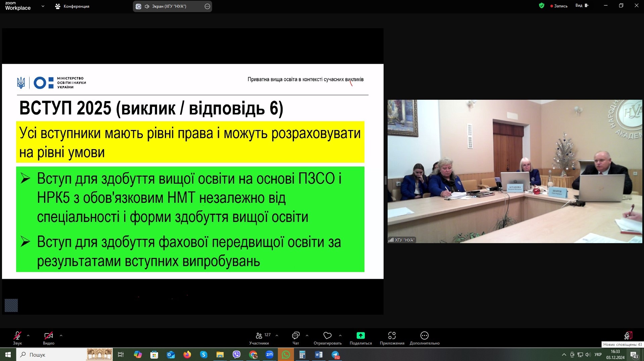Unmute microphone with the Звук button
The height and width of the screenshot is (361, 644).
(x=17, y=337)
